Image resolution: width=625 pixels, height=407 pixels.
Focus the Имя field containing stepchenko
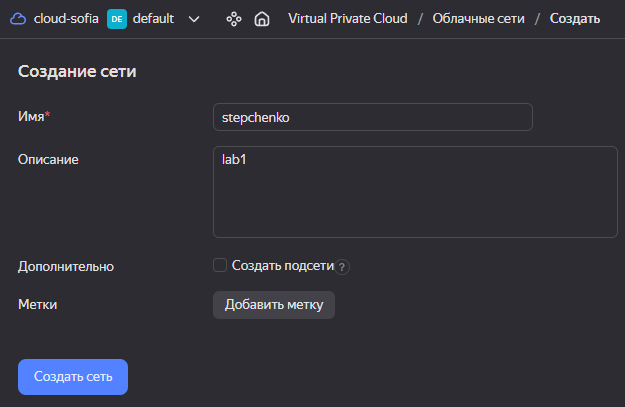tap(373, 117)
